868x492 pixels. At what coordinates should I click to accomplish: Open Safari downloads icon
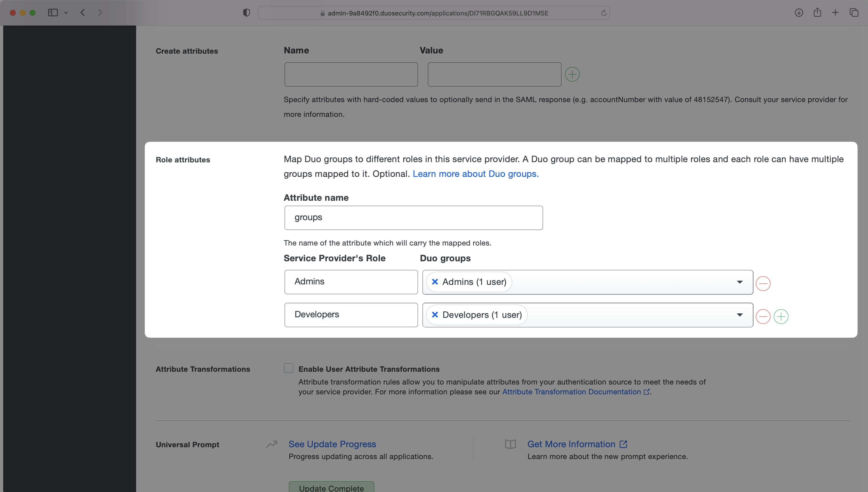click(x=799, y=13)
